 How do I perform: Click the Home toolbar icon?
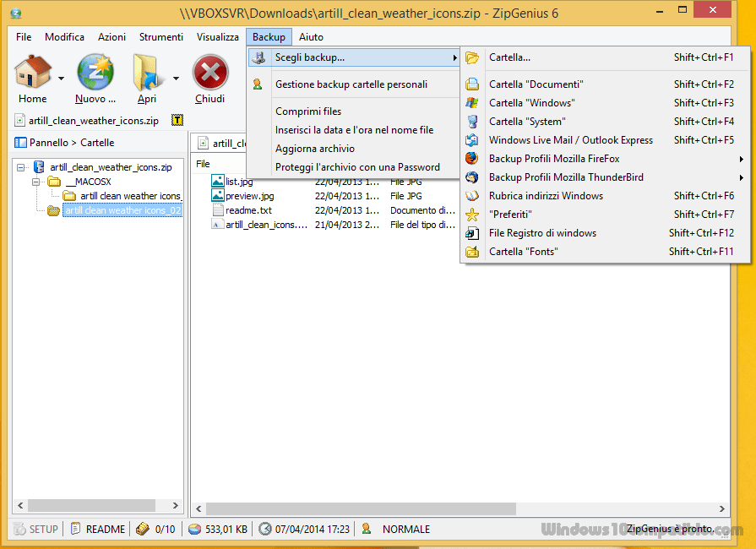point(32,73)
